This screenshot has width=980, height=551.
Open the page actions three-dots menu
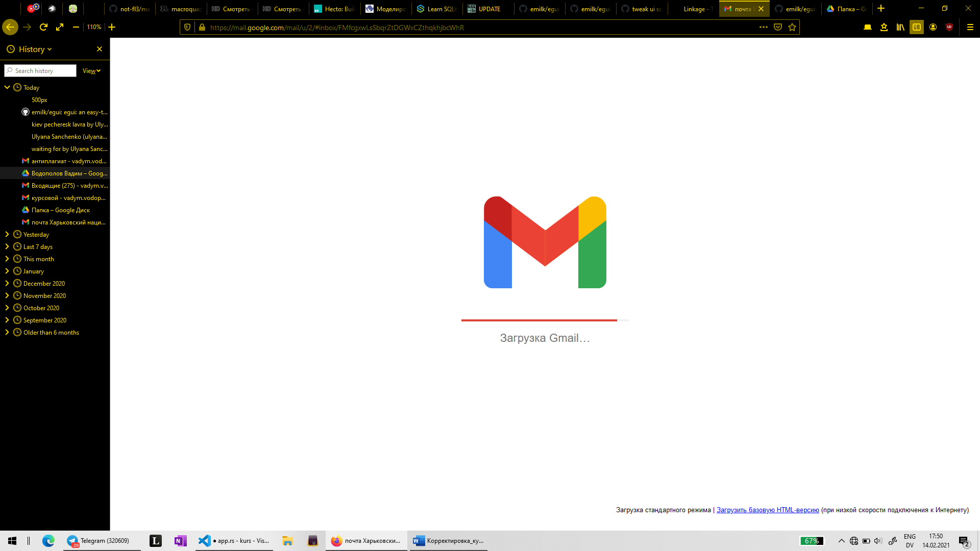point(764,27)
